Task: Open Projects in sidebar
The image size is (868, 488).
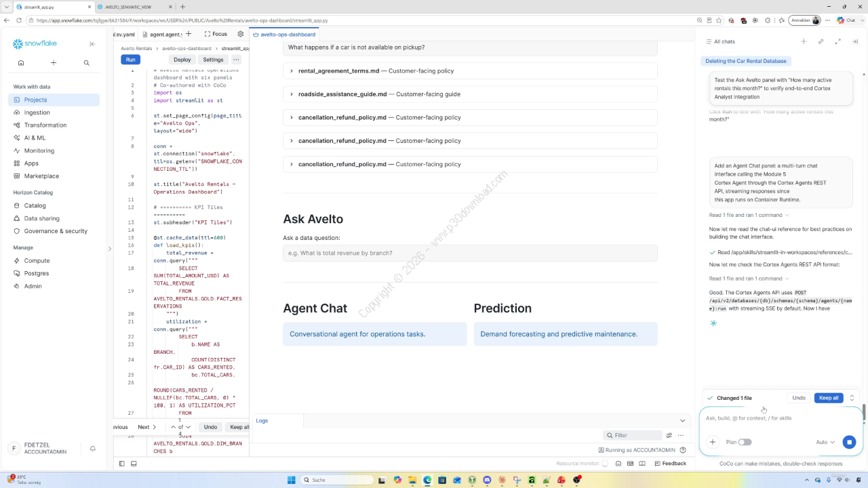Action: (54, 100)
